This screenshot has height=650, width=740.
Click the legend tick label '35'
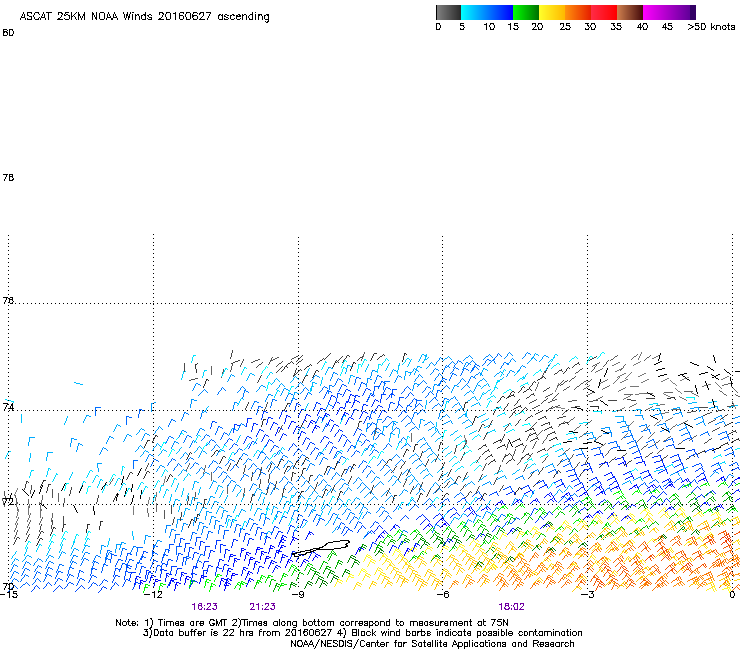616,27
